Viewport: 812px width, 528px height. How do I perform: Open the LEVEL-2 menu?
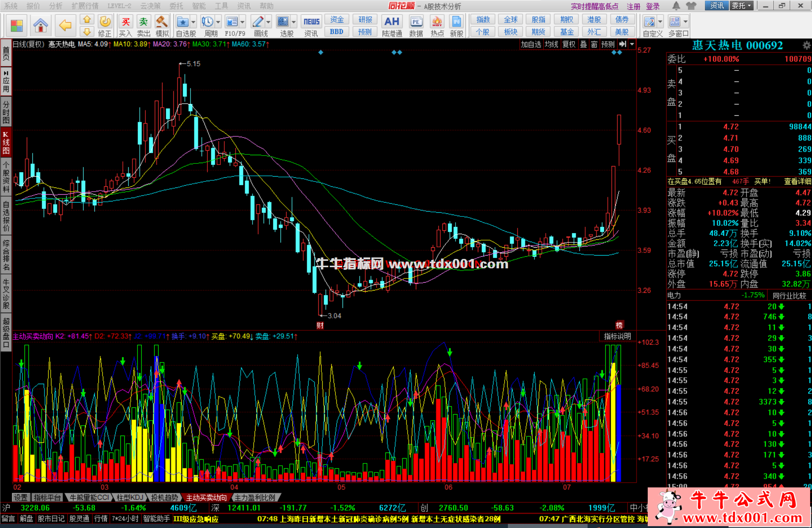coord(119,6)
